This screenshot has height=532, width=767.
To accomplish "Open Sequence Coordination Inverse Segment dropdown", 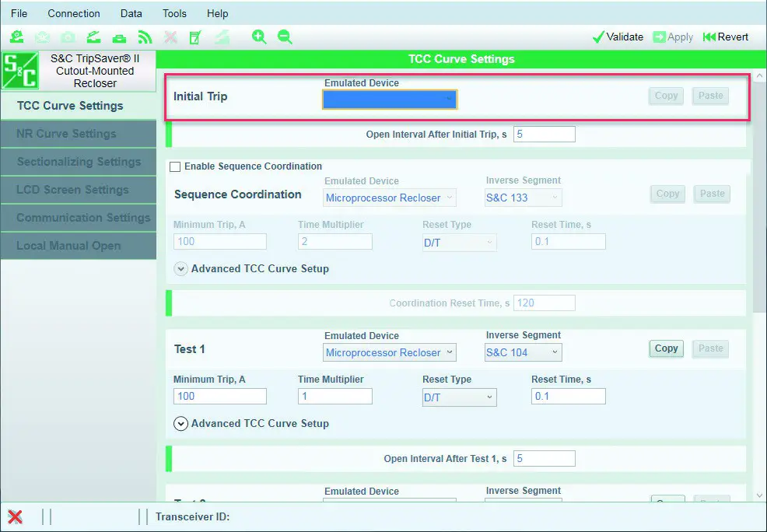I will 523,198.
